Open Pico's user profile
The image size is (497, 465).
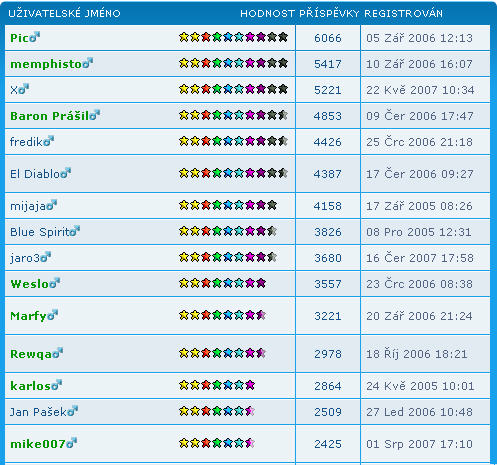click(x=20, y=38)
